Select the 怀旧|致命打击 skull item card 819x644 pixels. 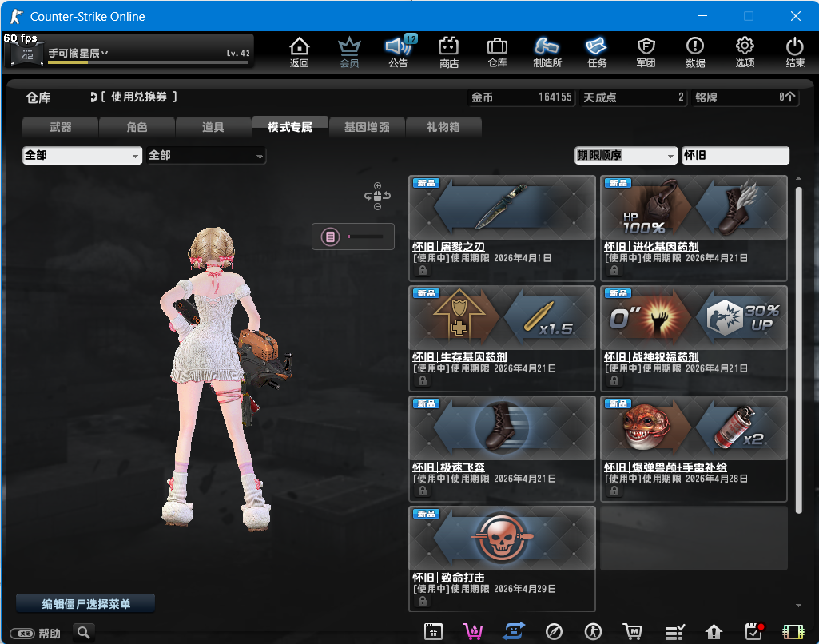(502, 559)
